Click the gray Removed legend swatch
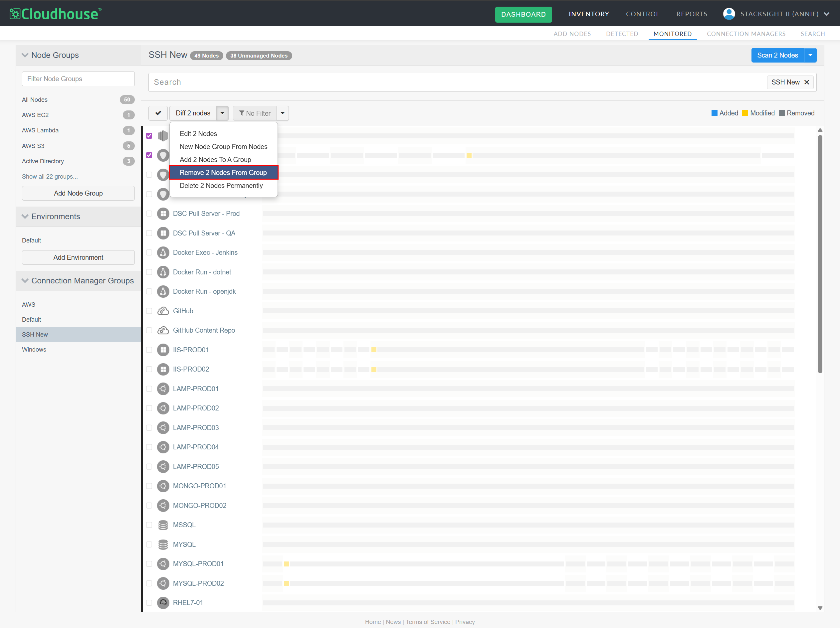The image size is (840, 628). (781, 113)
